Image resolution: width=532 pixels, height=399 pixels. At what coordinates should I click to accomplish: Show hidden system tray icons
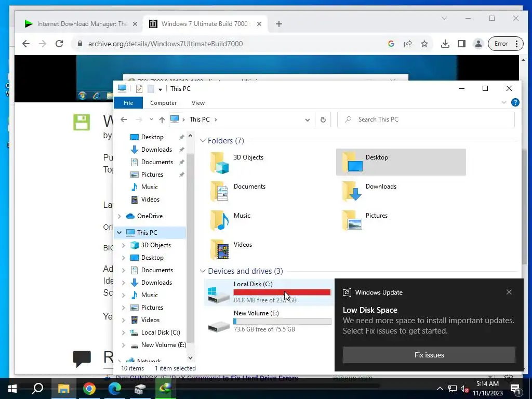(x=440, y=389)
